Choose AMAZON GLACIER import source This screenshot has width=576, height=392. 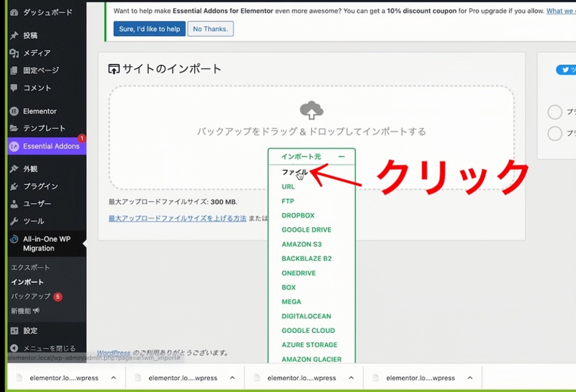click(312, 359)
